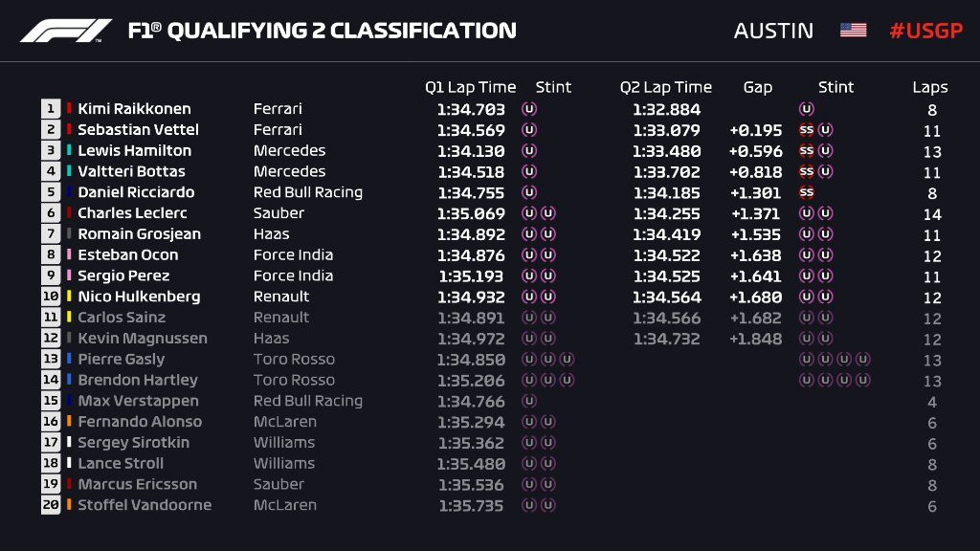
Task: Click position number 20 box
Action: 50,505
